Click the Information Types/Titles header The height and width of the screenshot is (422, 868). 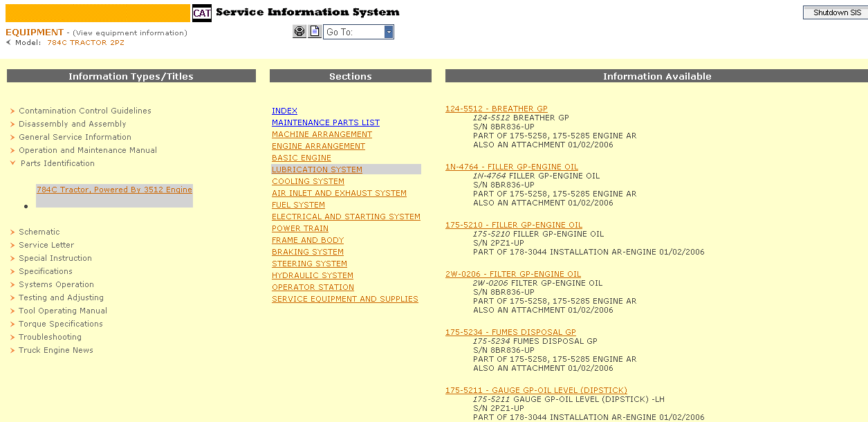pyautogui.click(x=131, y=76)
